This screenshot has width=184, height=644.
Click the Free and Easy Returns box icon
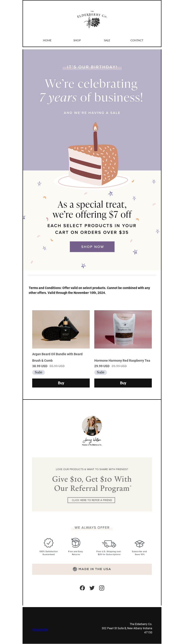[x=76, y=543]
